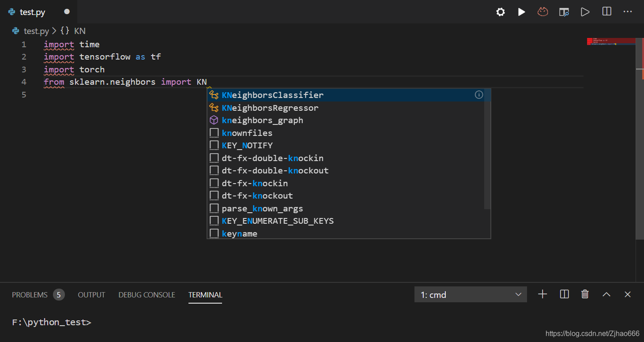The width and height of the screenshot is (644, 342).
Task: Split the editor using the split icon
Action: point(606,11)
